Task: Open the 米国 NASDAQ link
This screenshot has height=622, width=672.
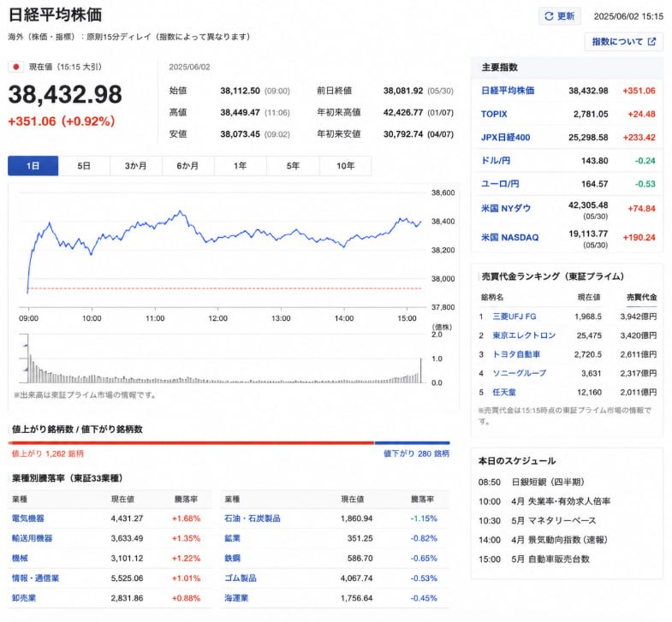Action: click(x=509, y=237)
